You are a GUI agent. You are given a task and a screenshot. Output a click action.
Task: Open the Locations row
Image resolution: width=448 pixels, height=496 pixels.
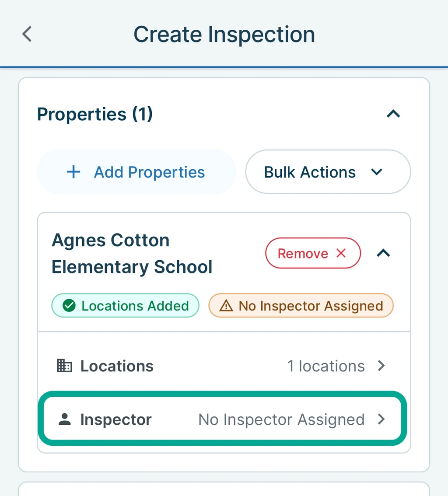point(224,366)
